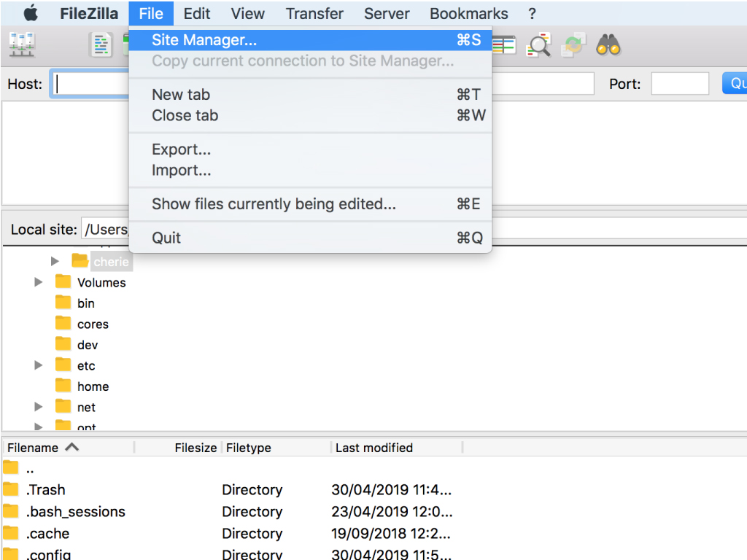Open the Bookmarks menu
The image size is (747, 560).
pyautogui.click(x=469, y=13)
